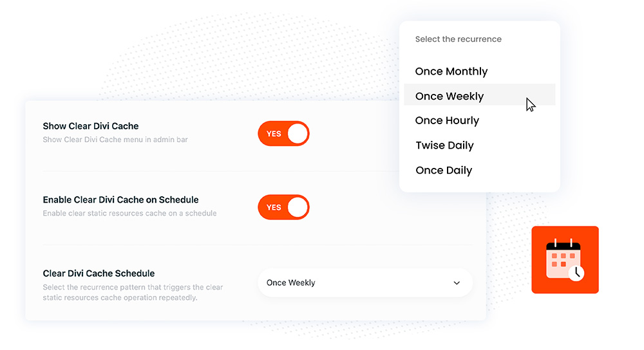Click the Select the recurrence header text
This screenshot has width=644, height=350.
click(x=459, y=39)
